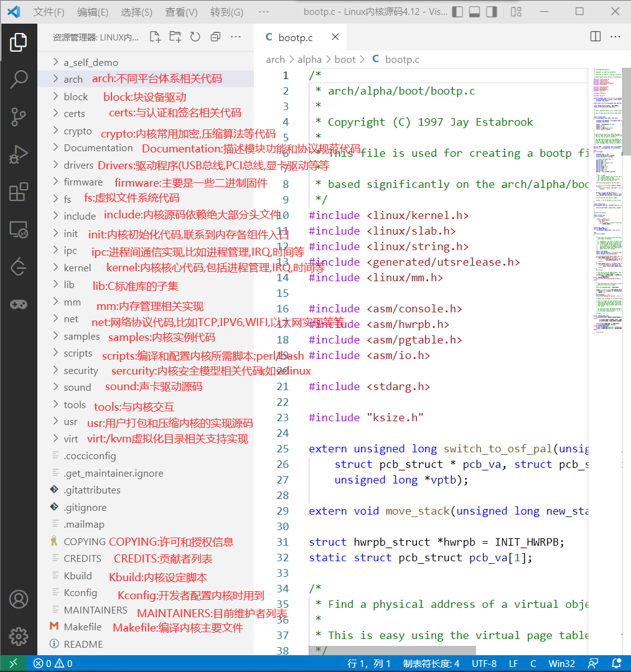Open the 编辑(E) menu
631x672 pixels.
click(93, 12)
